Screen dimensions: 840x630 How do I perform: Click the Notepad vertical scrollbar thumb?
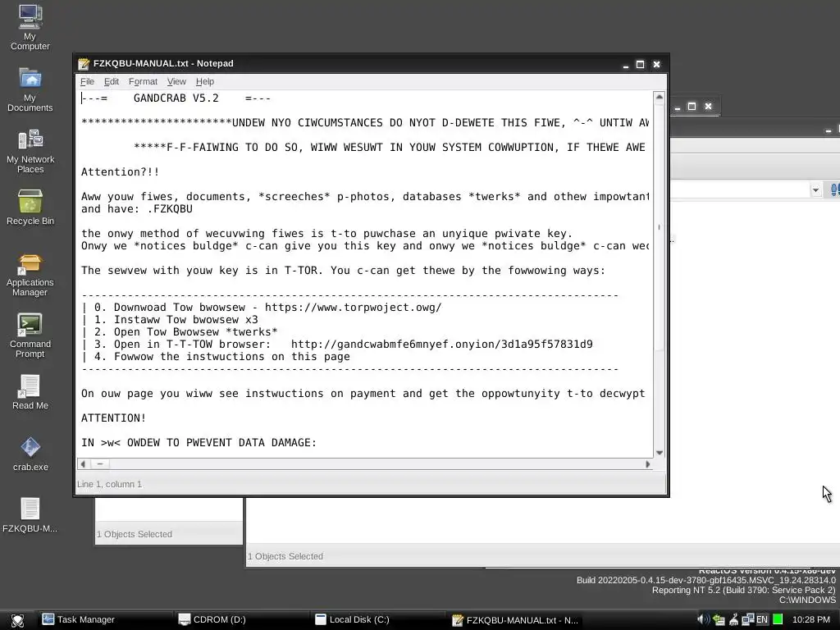(x=660, y=227)
